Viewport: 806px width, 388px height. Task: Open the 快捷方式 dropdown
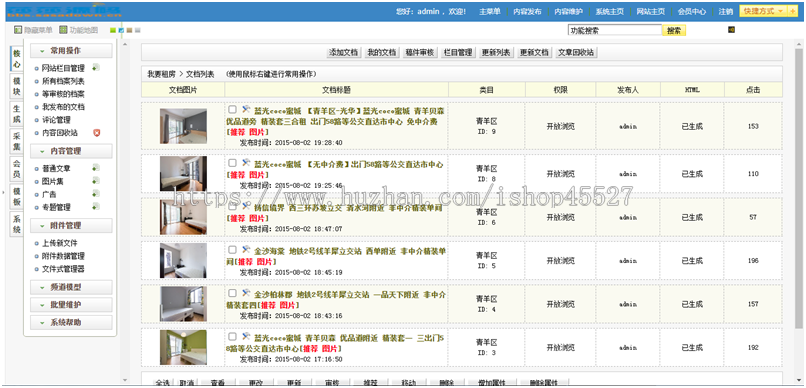pyautogui.click(x=763, y=11)
